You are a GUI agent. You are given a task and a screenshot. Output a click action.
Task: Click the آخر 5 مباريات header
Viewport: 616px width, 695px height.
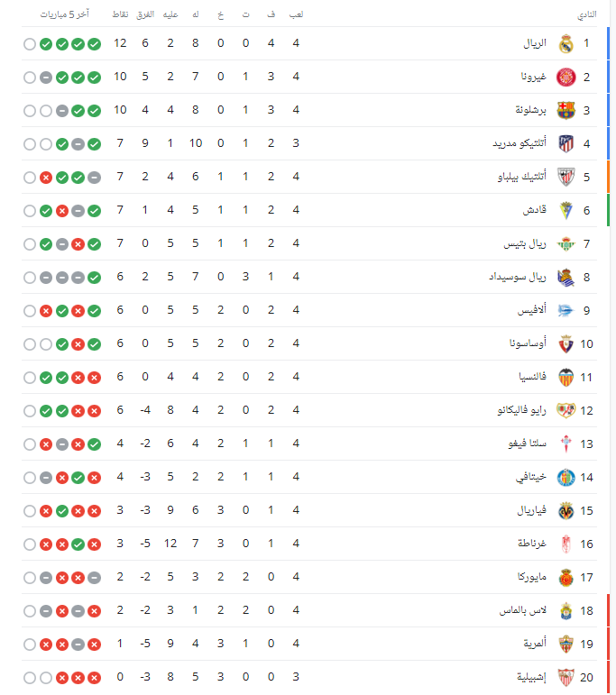[x=65, y=14]
